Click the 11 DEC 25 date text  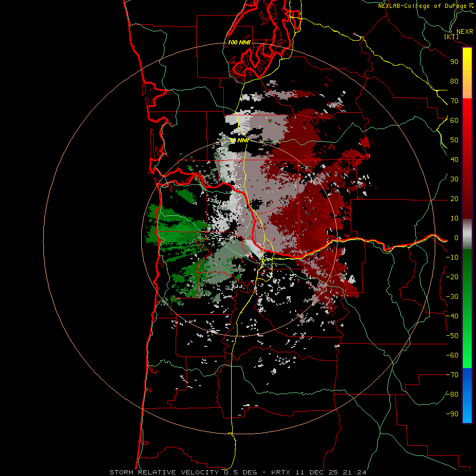[317, 472]
